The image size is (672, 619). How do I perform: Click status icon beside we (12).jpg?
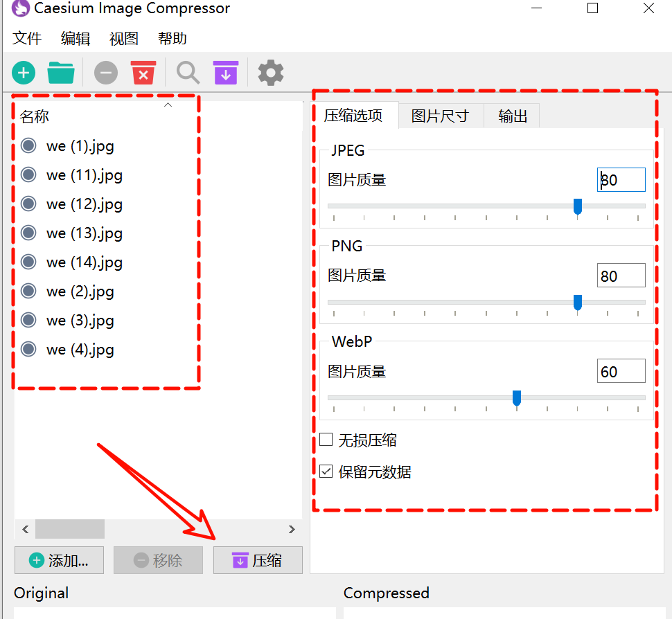click(x=28, y=204)
